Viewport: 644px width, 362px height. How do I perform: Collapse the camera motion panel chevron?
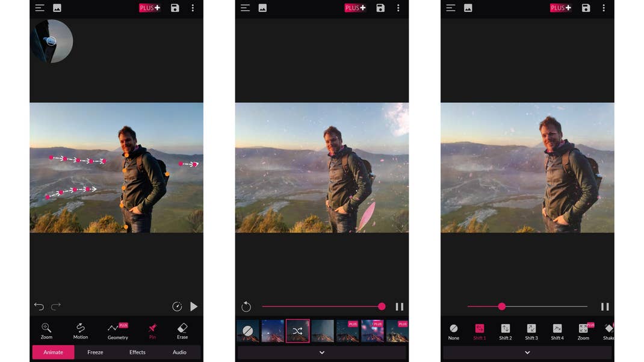tap(527, 352)
